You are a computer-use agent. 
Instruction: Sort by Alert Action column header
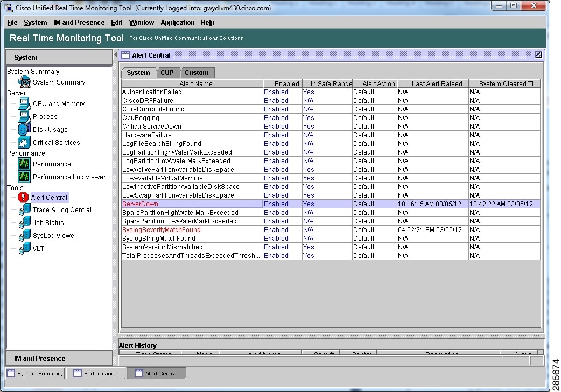(x=375, y=84)
